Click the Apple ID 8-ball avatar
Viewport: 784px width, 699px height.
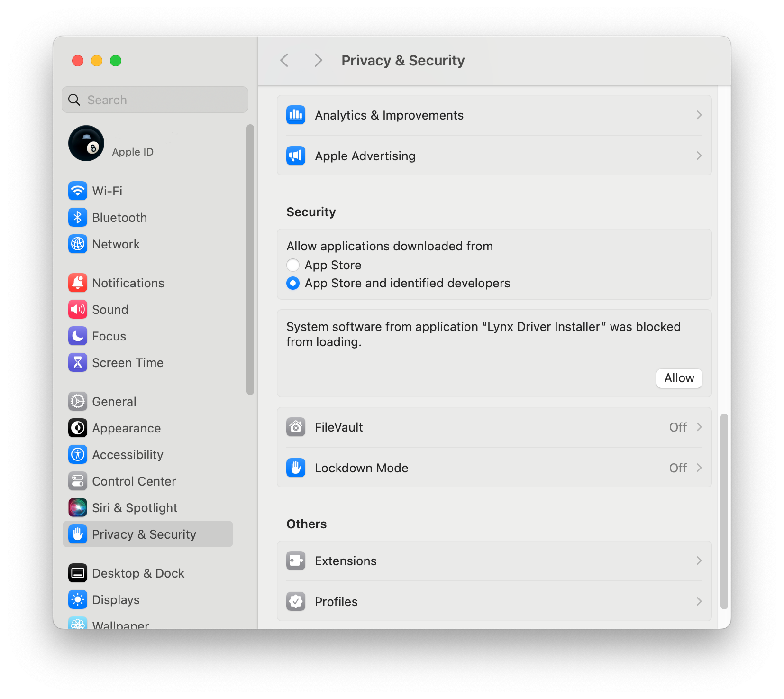click(86, 143)
